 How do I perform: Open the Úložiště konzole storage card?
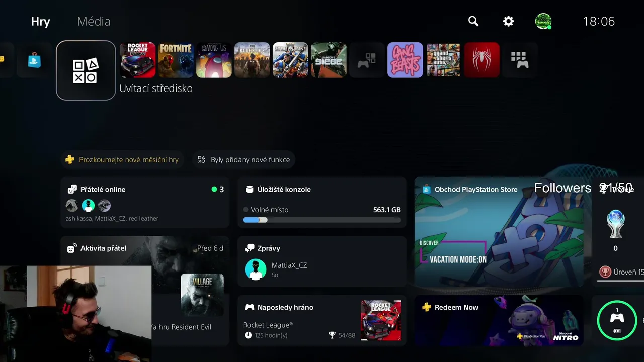click(x=322, y=203)
